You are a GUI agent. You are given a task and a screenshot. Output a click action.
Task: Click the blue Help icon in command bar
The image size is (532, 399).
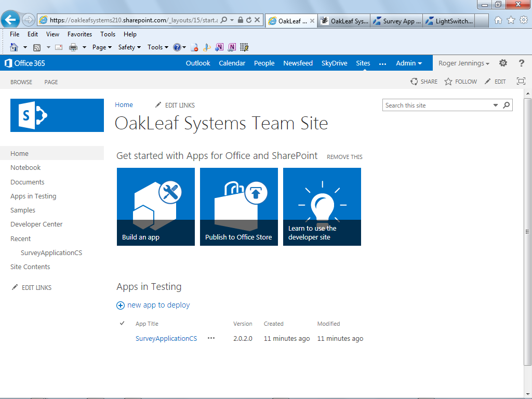(177, 47)
